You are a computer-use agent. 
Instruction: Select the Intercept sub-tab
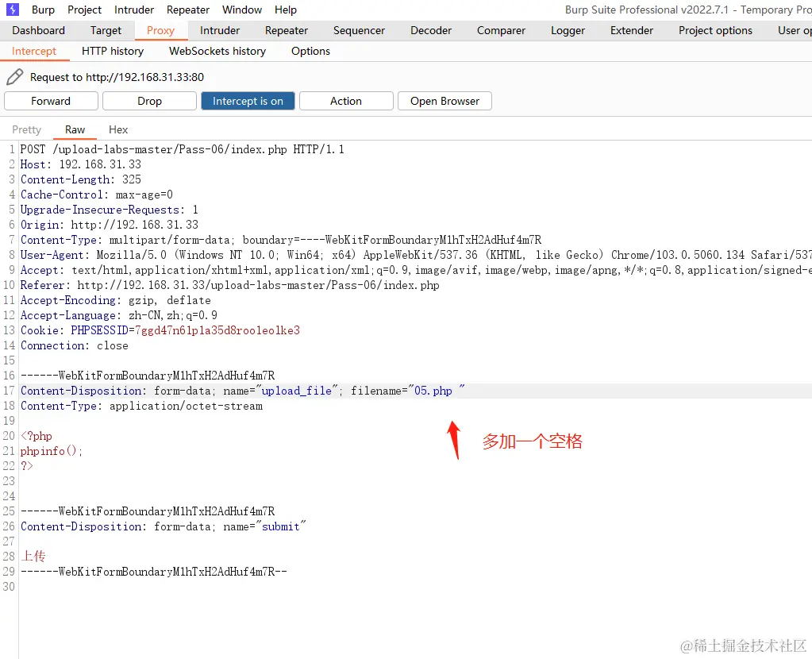(x=33, y=52)
